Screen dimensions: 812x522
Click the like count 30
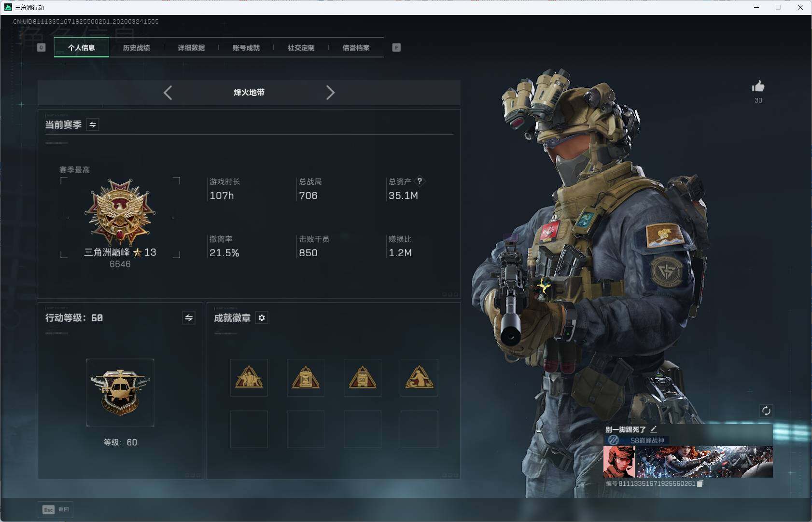[758, 100]
